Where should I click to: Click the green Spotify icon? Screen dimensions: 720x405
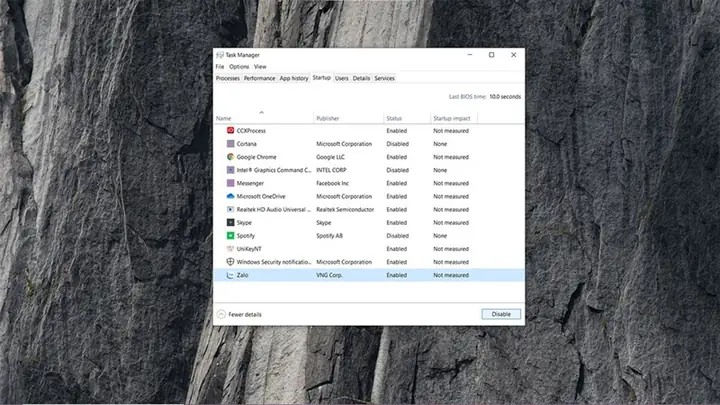coord(231,236)
